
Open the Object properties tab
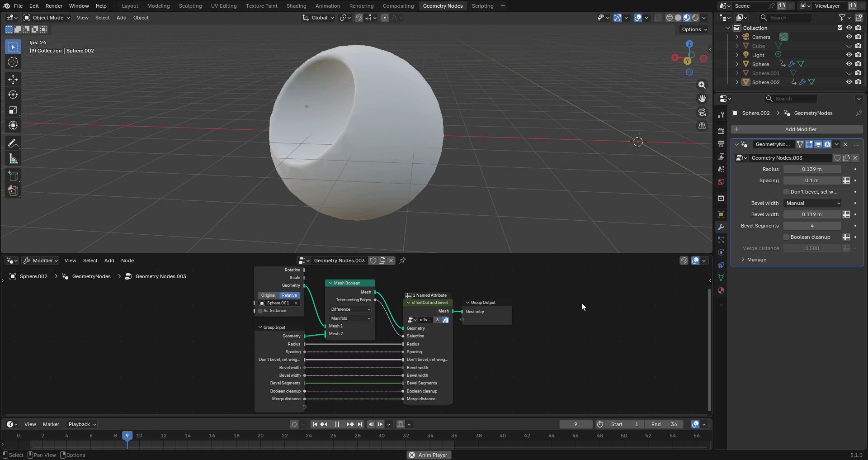tap(721, 214)
